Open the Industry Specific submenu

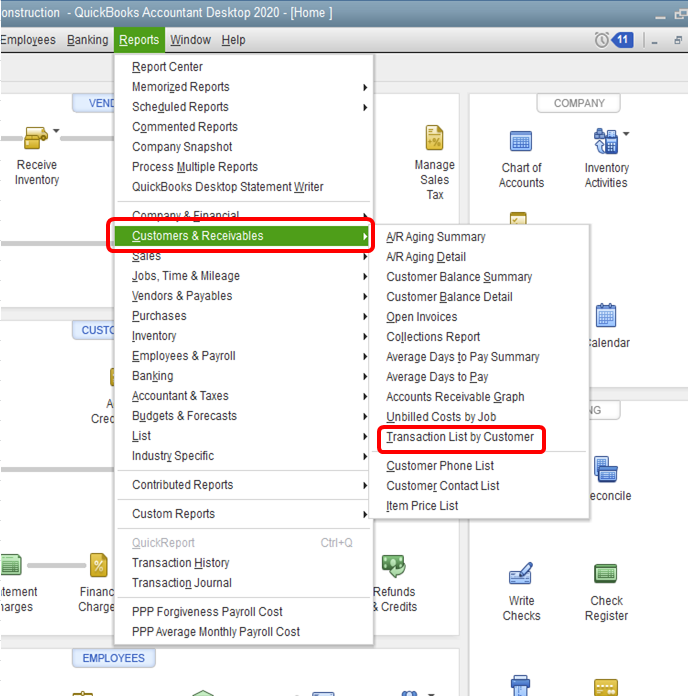243,456
